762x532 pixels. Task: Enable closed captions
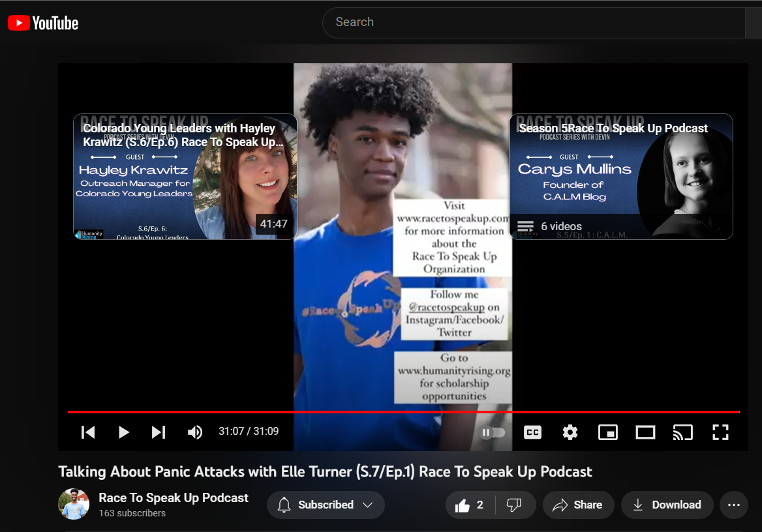click(x=532, y=432)
